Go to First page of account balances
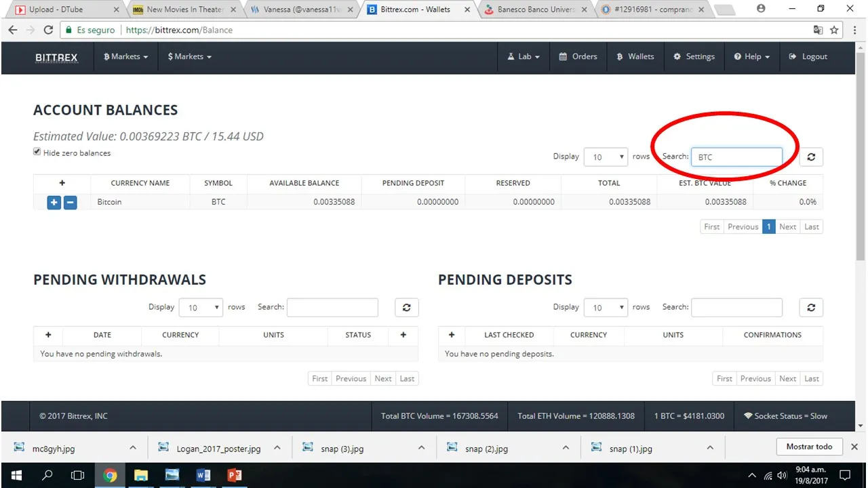The height and width of the screenshot is (488, 868). (x=712, y=227)
